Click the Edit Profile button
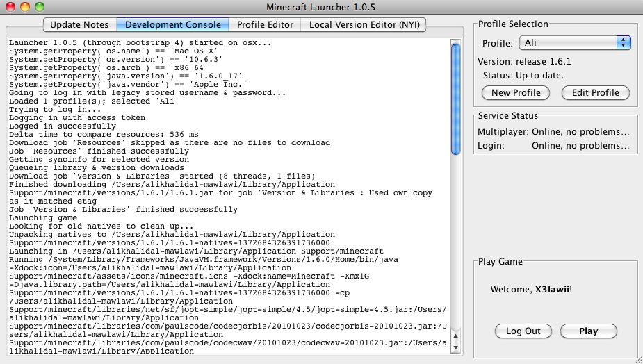 point(596,92)
